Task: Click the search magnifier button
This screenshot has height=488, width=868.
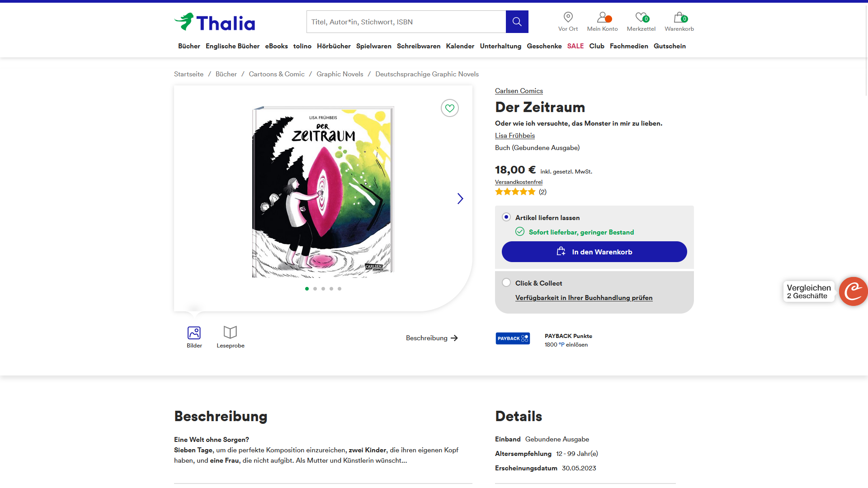Action: 517,22
